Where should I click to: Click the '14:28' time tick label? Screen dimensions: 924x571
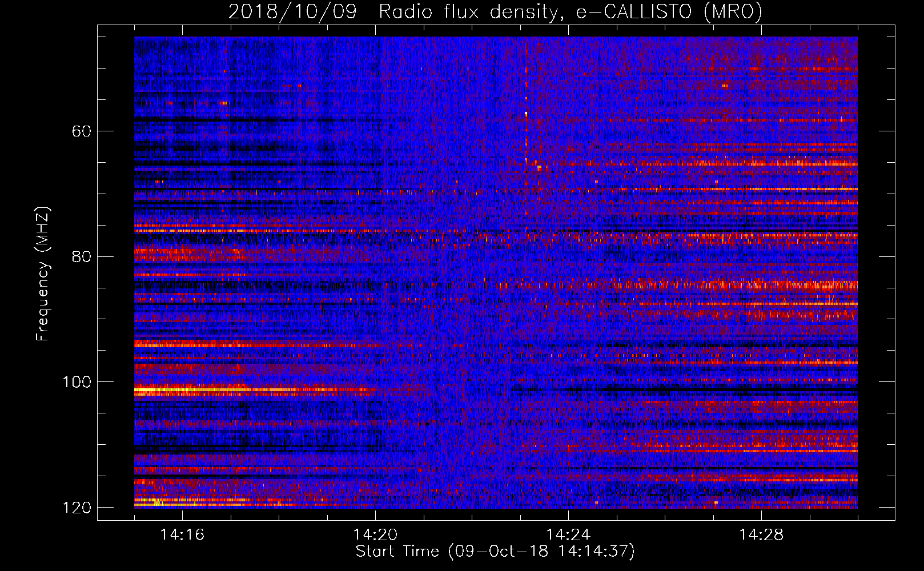(x=761, y=535)
